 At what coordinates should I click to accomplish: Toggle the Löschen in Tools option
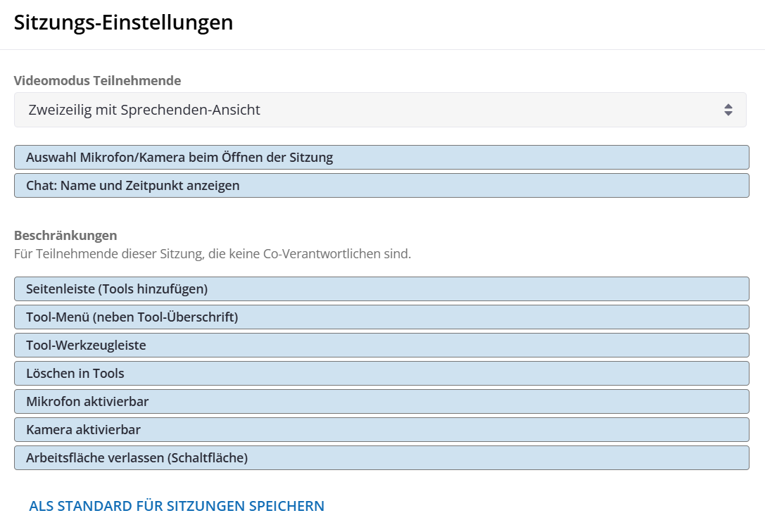pyautogui.click(x=381, y=373)
